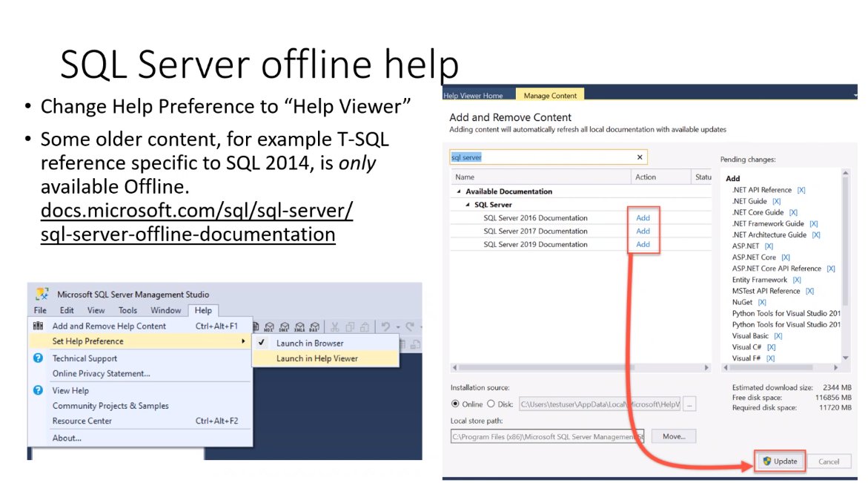Remove ASP.NET from pending changes
868x483 pixels.
click(769, 246)
